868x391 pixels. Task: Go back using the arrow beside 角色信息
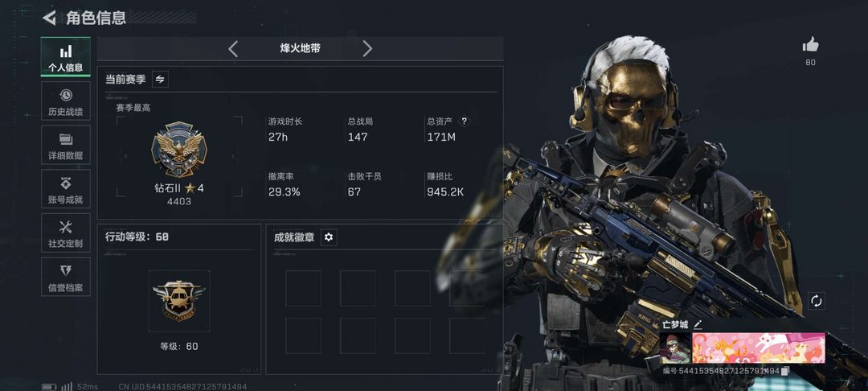coord(49,18)
